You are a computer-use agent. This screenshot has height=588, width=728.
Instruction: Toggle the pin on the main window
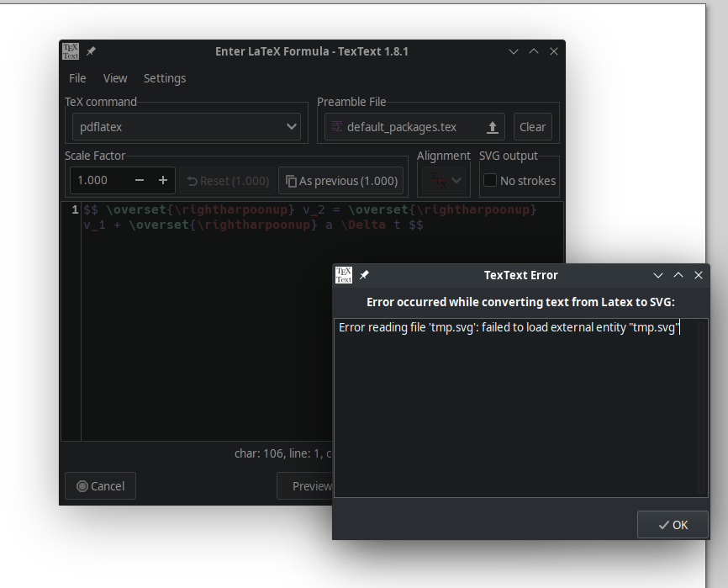point(90,50)
